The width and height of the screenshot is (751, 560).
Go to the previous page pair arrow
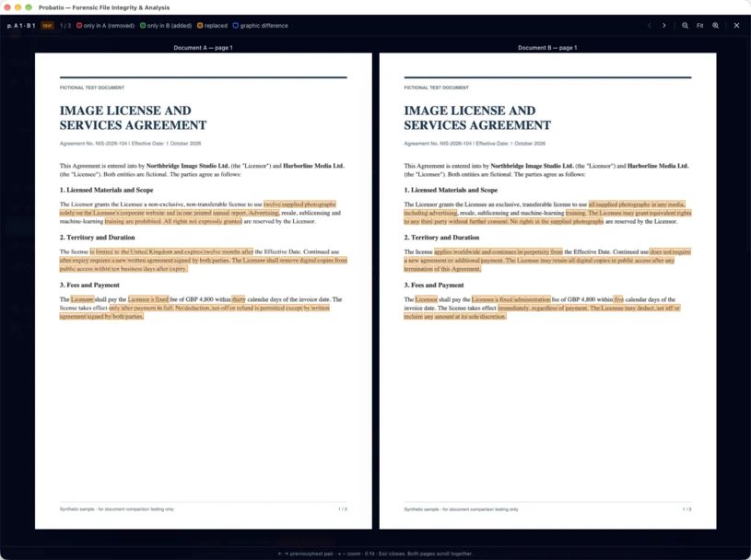click(x=650, y=26)
